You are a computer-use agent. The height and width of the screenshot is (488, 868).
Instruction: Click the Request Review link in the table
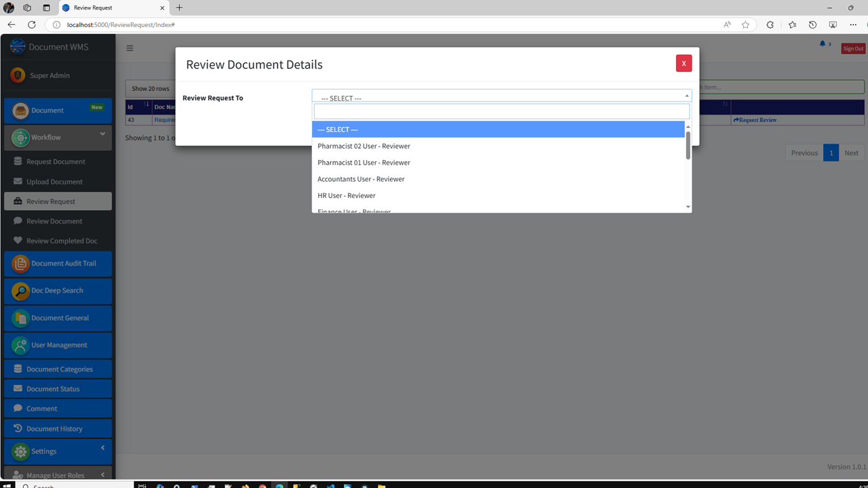click(x=755, y=119)
